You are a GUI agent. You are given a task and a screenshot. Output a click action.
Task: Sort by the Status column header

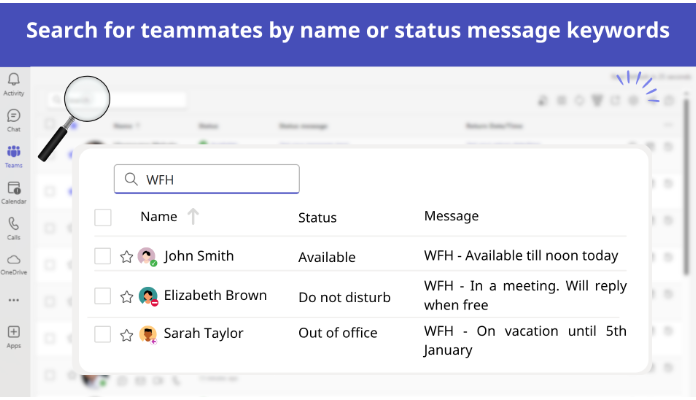pos(317,218)
